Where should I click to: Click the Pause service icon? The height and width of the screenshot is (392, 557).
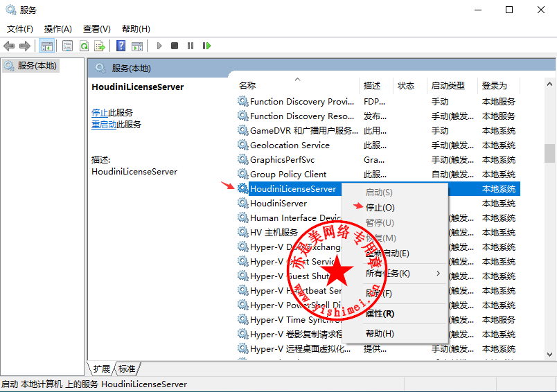191,46
